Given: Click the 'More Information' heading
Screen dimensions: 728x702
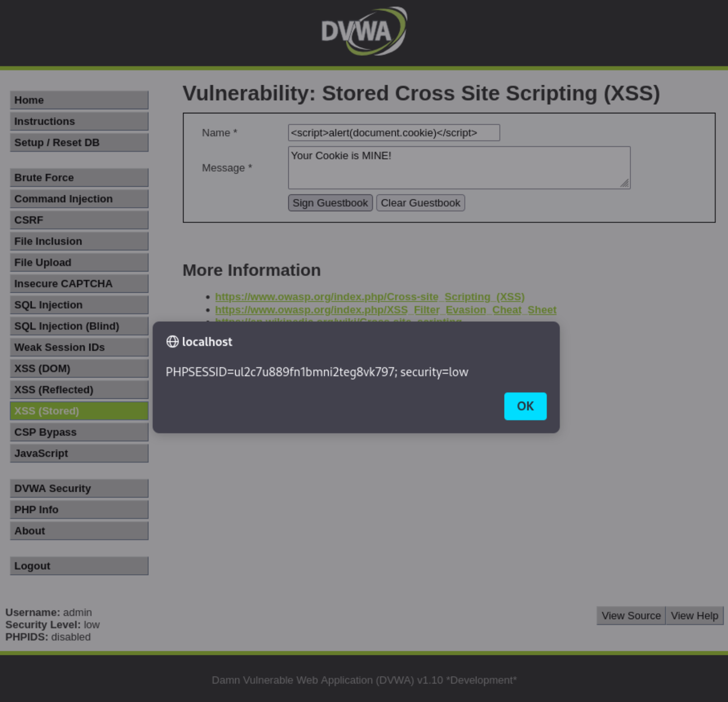Looking at the screenshot, I should tap(252, 270).
